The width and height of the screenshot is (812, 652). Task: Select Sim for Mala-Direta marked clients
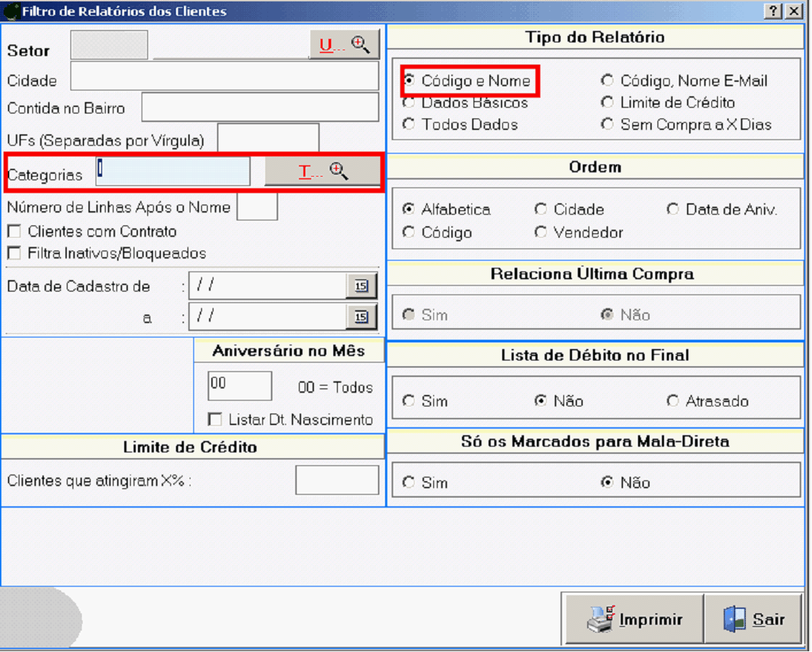click(409, 483)
